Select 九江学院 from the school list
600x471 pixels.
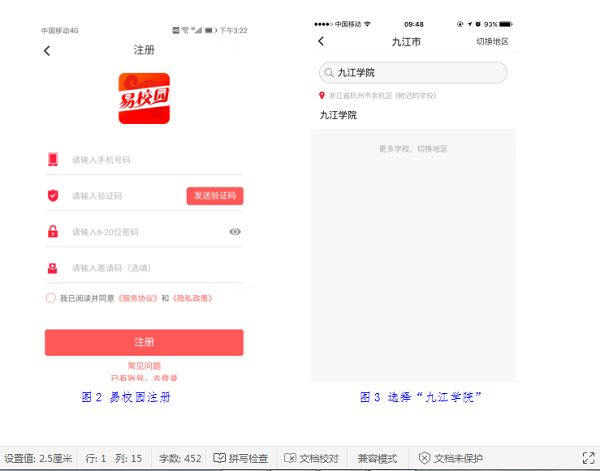pos(339,115)
